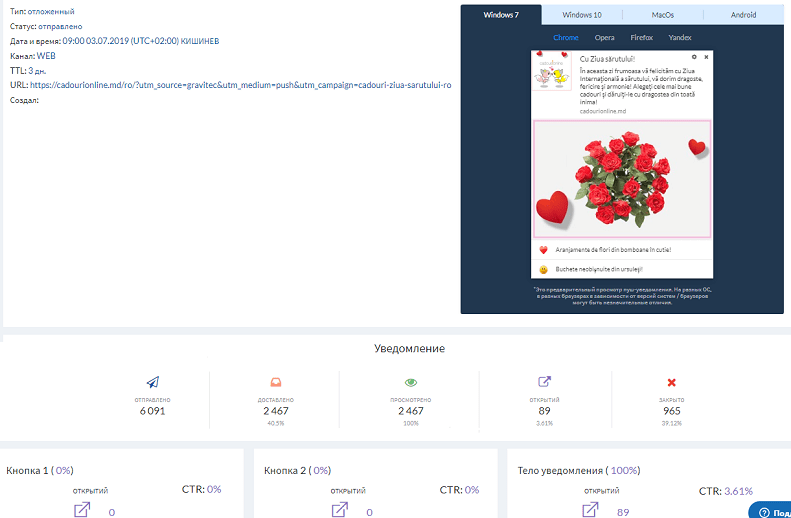Choose Opera browser preview

click(x=605, y=37)
